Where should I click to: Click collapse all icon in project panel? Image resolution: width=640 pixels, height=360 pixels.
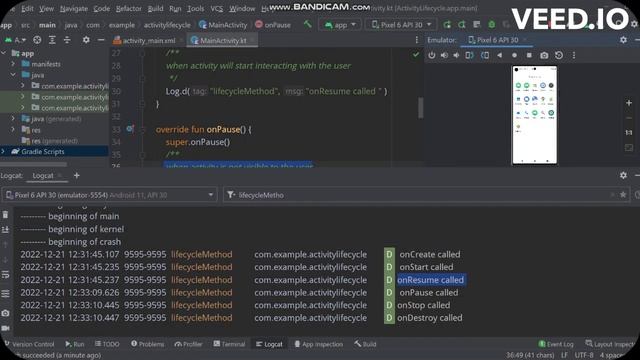pos(67,40)
